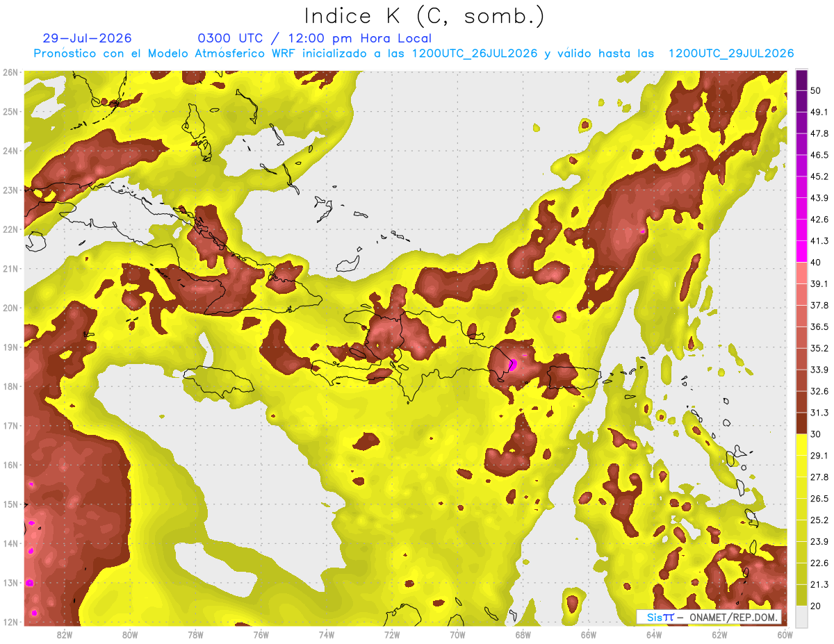Click the colorbar label "46.5"
Image resolution: width=834 pixels, height=644 pixels.
pos(819,155)
